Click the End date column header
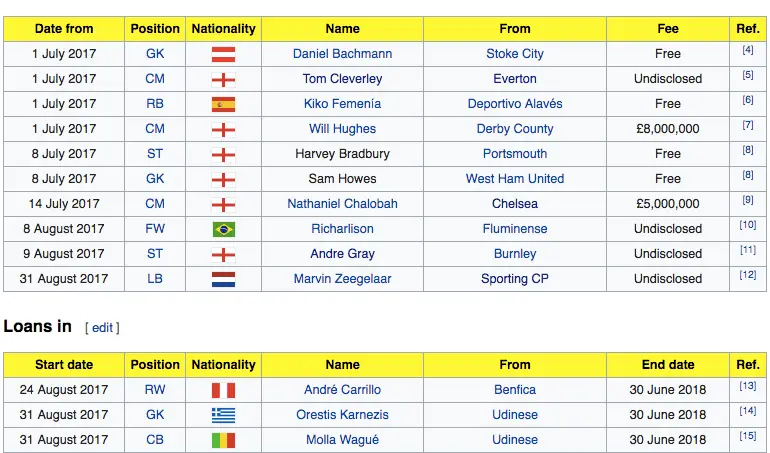 pyautogui.click(x=668, y=365)
